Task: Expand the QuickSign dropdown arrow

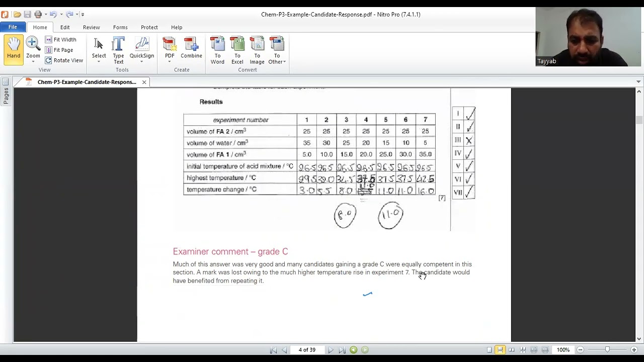Action: point(142,62)
